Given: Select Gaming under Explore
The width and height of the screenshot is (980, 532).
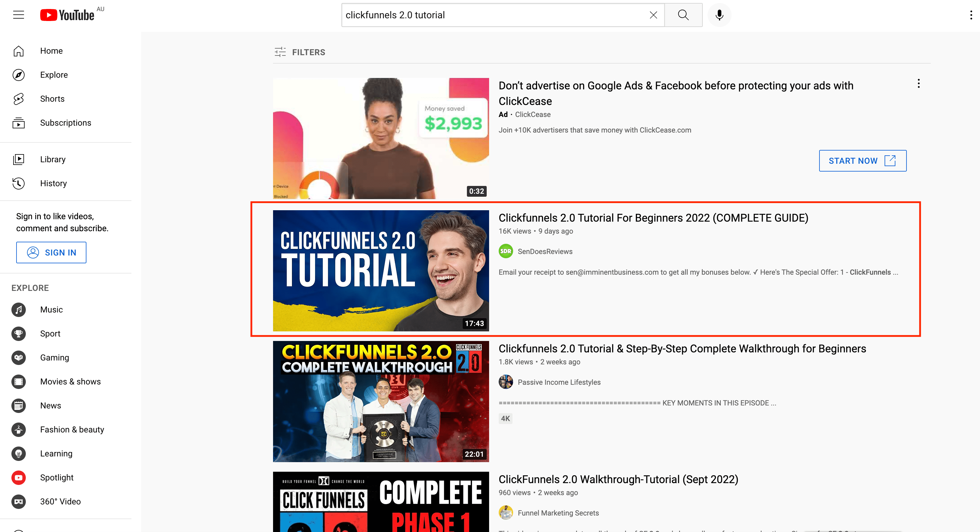Looking at the screenshot, I should pos(66,357).
